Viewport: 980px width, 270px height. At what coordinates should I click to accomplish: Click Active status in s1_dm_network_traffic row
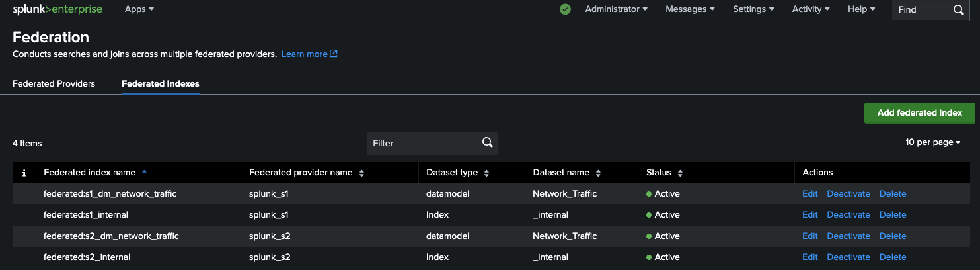click(663, 194)
